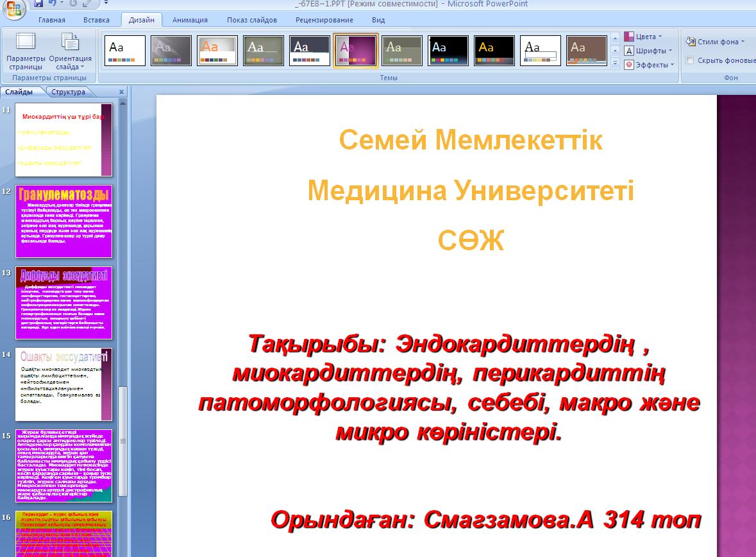Switch to the Главная ribbon tab
This screenshot has height=557, width=756.
point(51,21)
